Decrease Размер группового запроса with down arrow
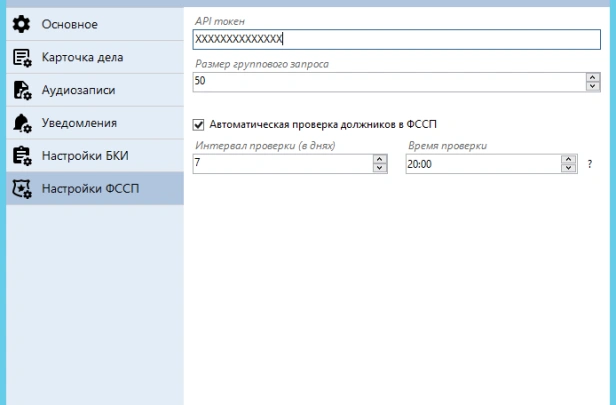 click(x=592, y=86)
